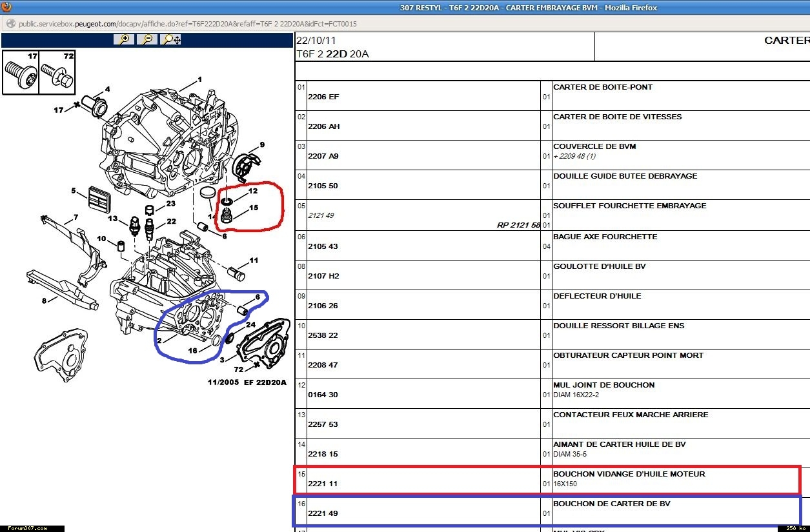The height and width of the screenshot is (532, 810).
Task: Select part number 2206 EF
Action: [323, 97]
